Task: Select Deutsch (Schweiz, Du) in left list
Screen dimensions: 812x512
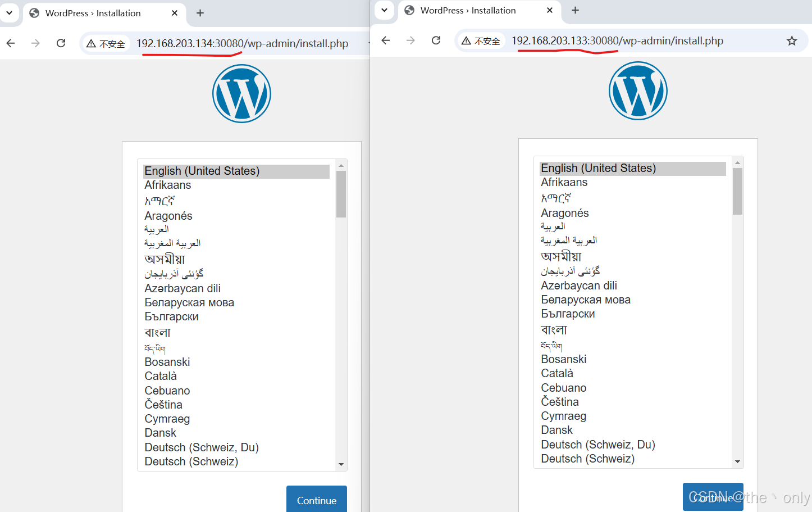Action: pyautogui.click(x=236, y=447)
